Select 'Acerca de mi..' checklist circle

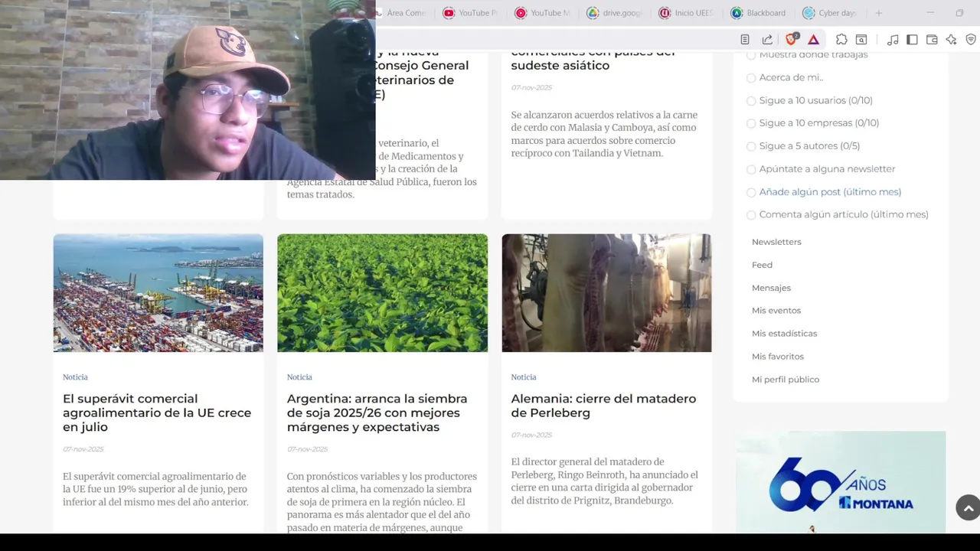pos(751,78)
